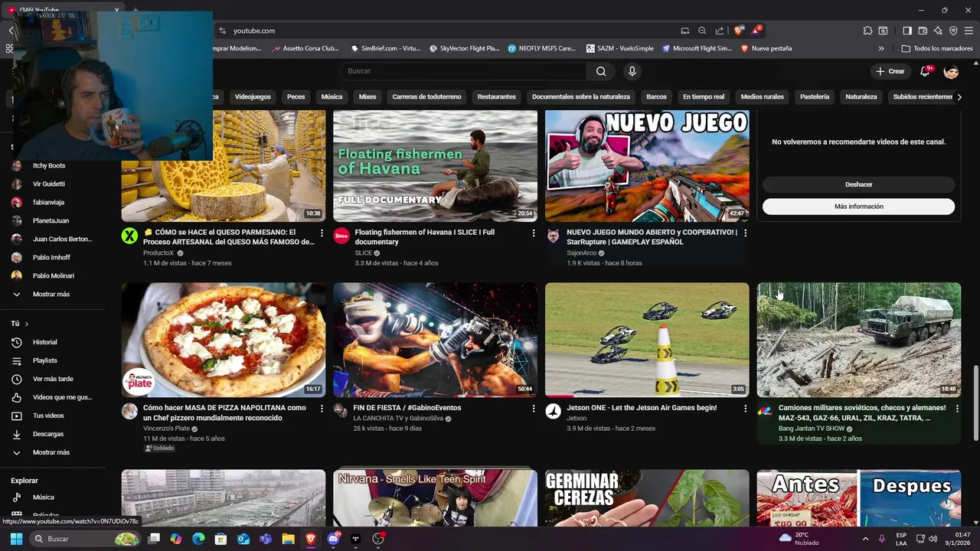
Task: Open Brave main hamburger menu
Action: (969, 31)
